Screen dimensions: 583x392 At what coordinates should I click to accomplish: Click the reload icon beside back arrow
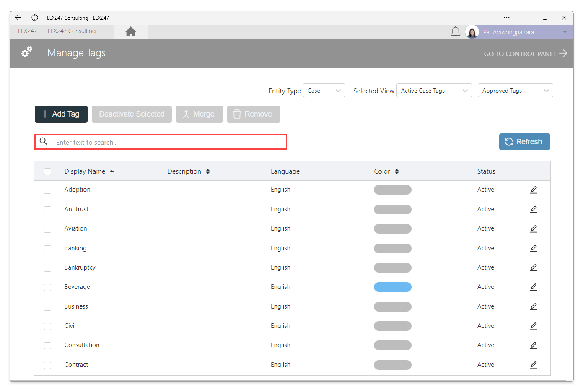(35, 18)
